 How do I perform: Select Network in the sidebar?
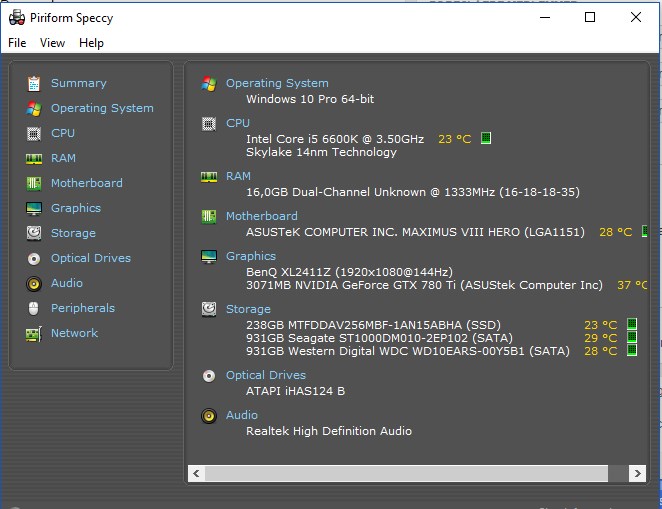74,333
